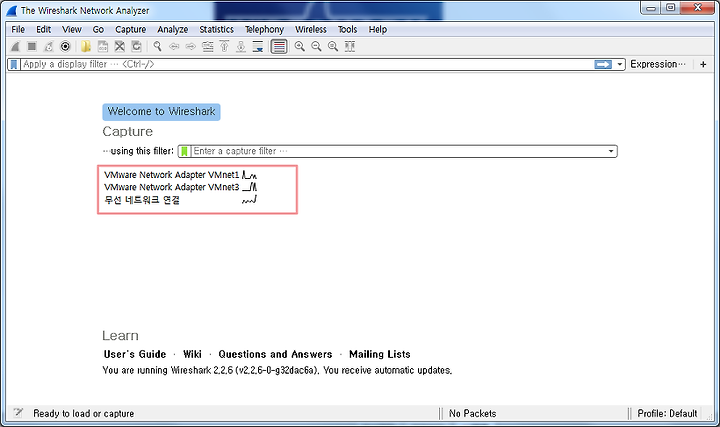Open the Telephony menu
720x427 pixels.
point(264,29)
